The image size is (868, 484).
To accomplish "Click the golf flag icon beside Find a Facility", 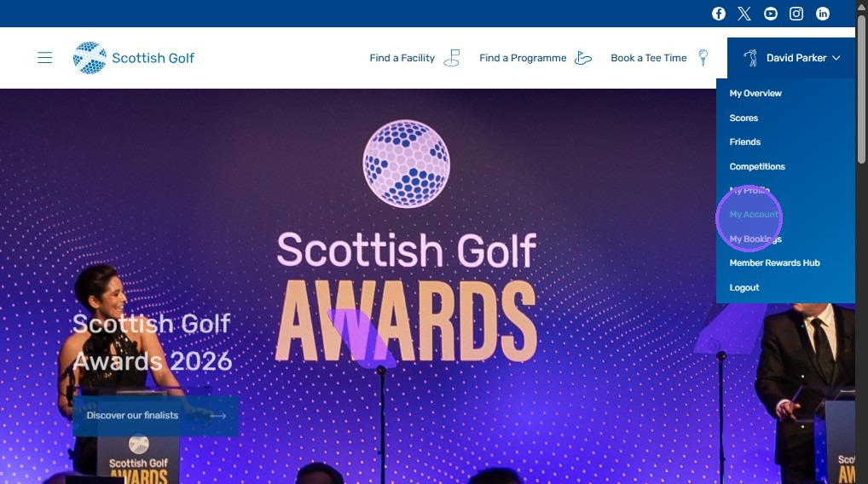I will coord(452,58).
